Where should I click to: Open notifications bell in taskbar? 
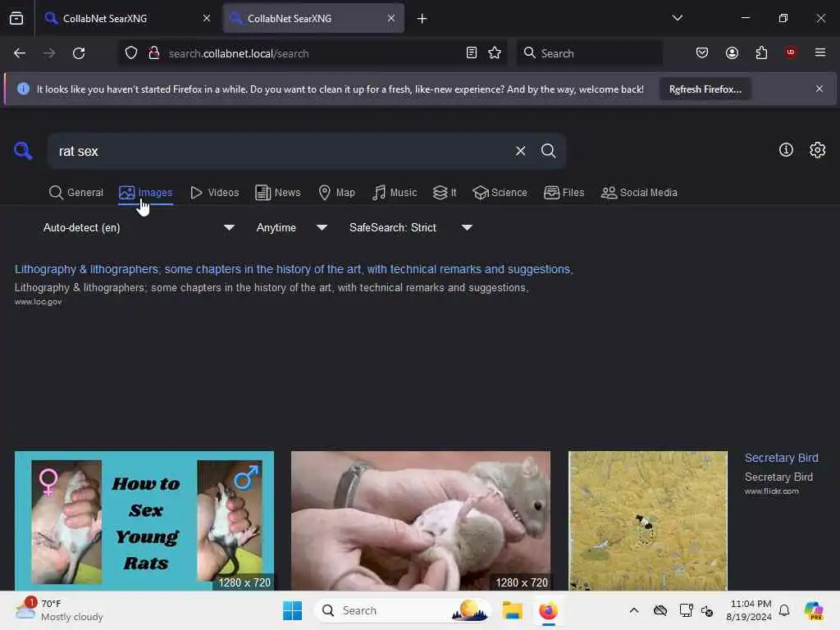784,610
